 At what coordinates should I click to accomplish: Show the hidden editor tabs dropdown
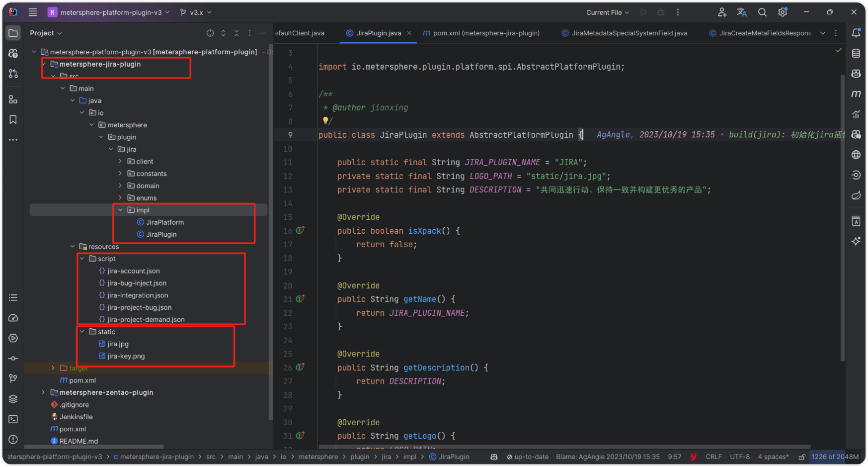click(822, 33)
